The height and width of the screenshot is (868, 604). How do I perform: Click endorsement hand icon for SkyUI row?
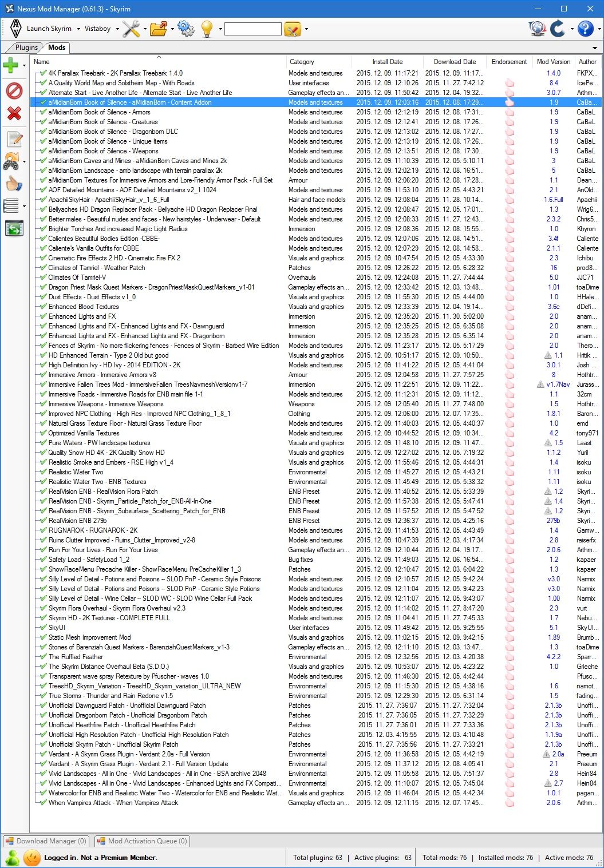(x=509, y=628)
